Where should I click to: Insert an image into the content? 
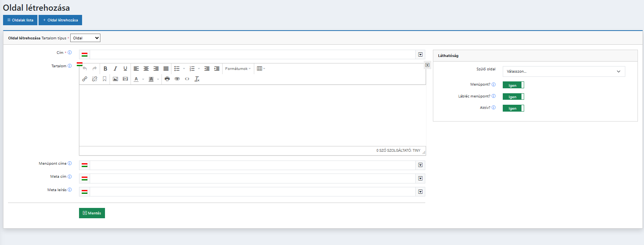pos(115,79)
